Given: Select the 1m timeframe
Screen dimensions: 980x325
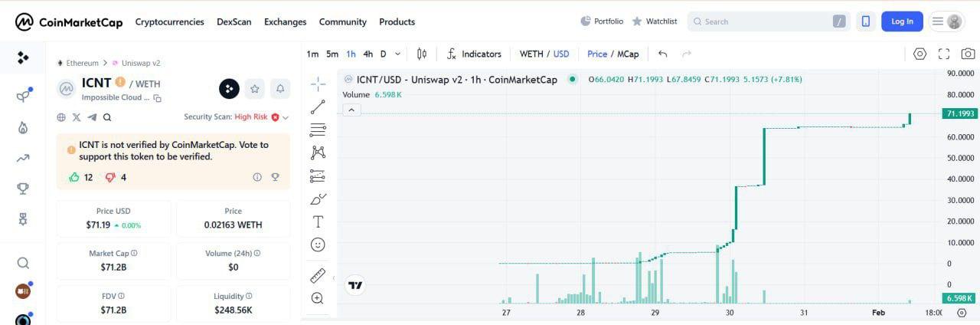Looking at the screenshot, I should coord(312,54).
